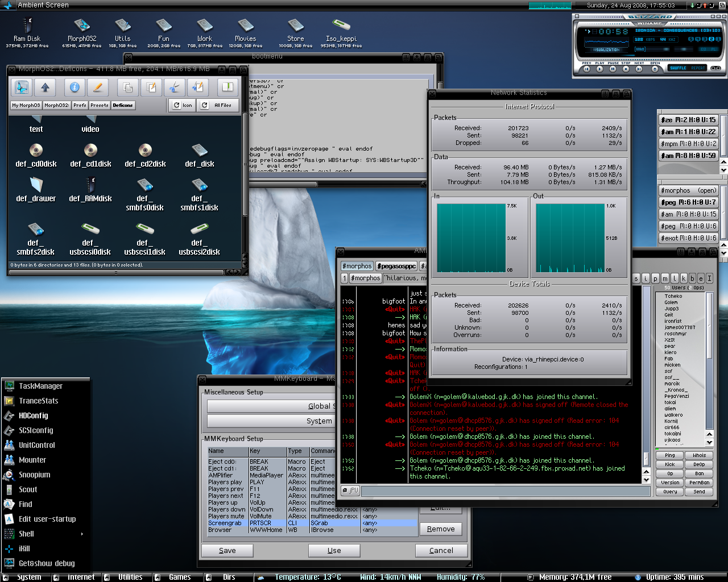Viewport: 728px width, 582px height.
Task: Select the cut scissors toolbar icon
Action: coord(175,87)
